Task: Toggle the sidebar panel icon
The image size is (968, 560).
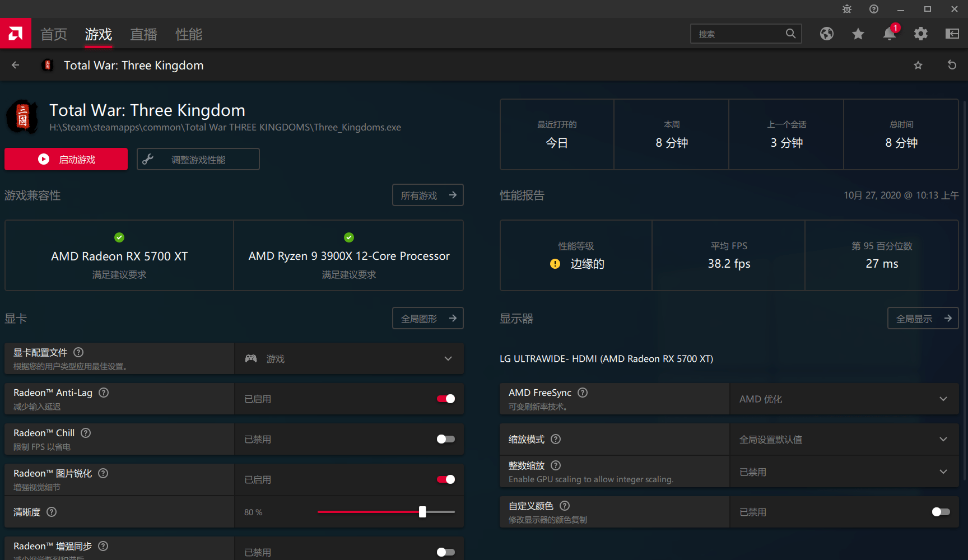Action: click(952, 34)
